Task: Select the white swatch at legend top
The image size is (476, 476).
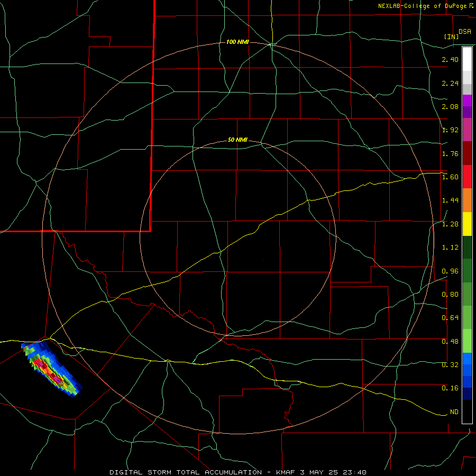Action: (x=467, y=59)
